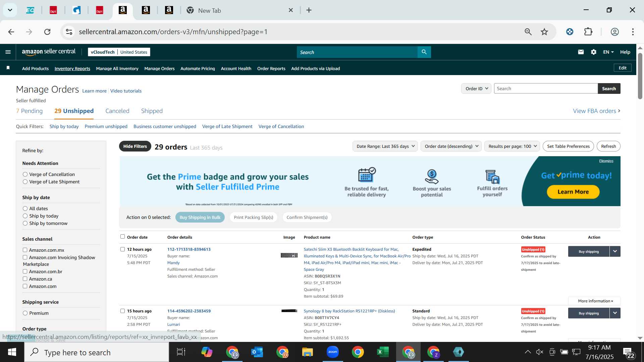Open Account Health in nav bar
This screenshot has width=644, height=362.
click(x=236, y=68)
